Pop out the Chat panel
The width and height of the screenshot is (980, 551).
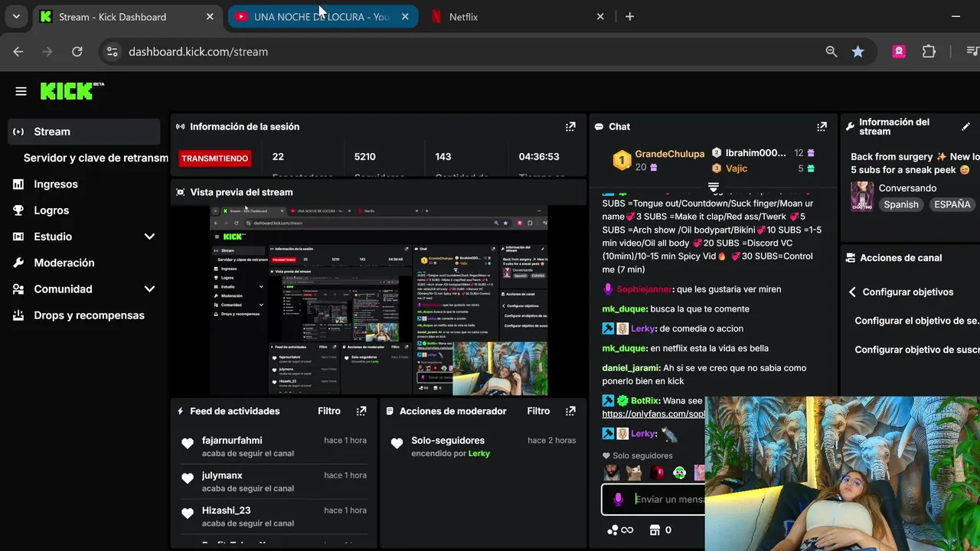tap(822, 127)
